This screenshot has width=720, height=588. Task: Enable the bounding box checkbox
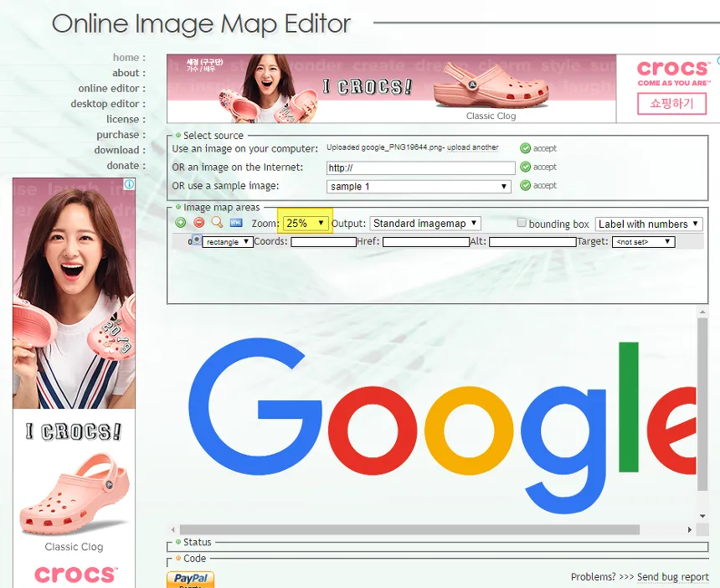click(522, 223)
